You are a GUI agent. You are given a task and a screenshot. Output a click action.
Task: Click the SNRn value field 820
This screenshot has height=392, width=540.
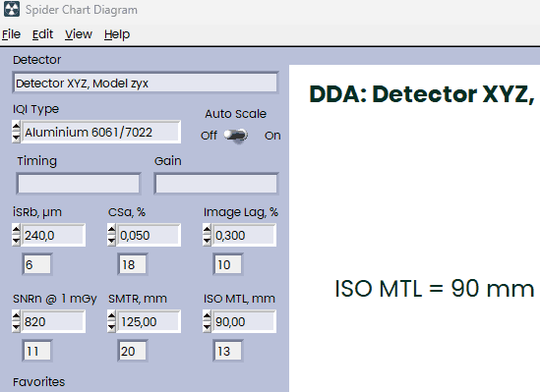tap(53, 321)
